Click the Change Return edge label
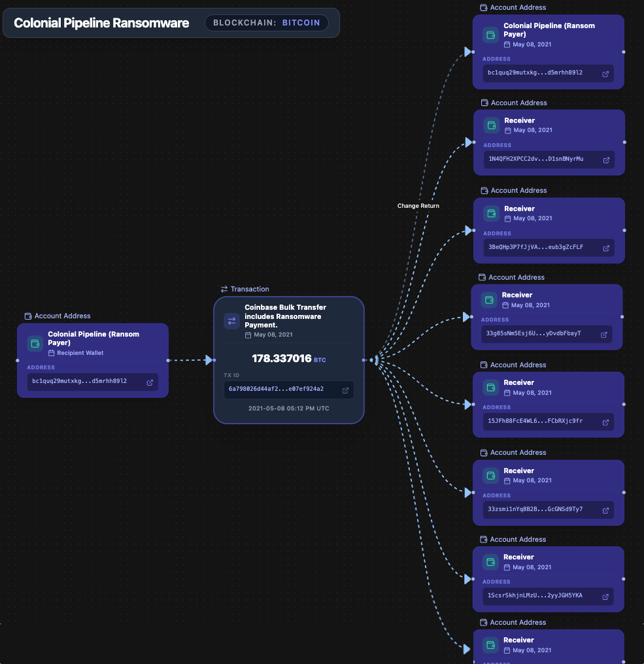 pos(418,205)
